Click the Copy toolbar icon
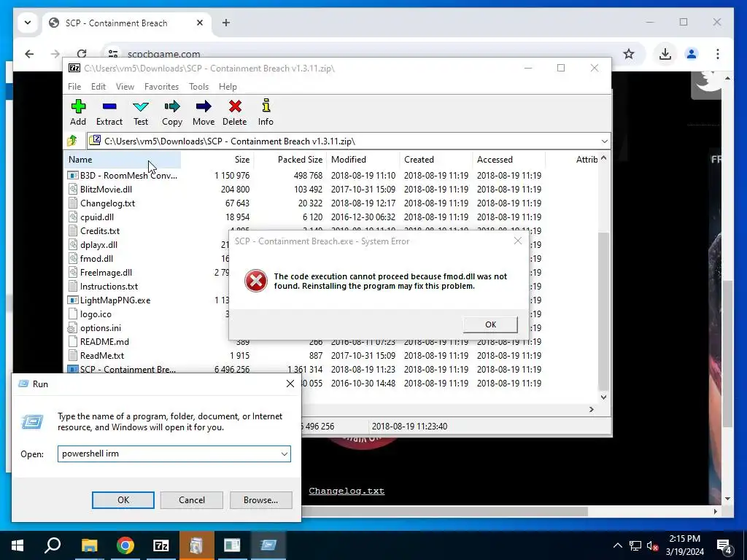Viewport: 747px width, 560px height. point(172,112)
